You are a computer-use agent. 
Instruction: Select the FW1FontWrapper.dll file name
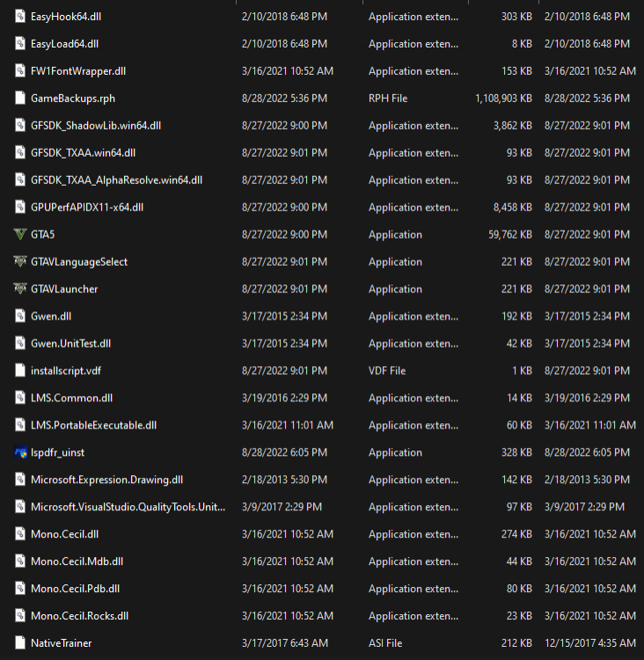[x=78, y=71]
